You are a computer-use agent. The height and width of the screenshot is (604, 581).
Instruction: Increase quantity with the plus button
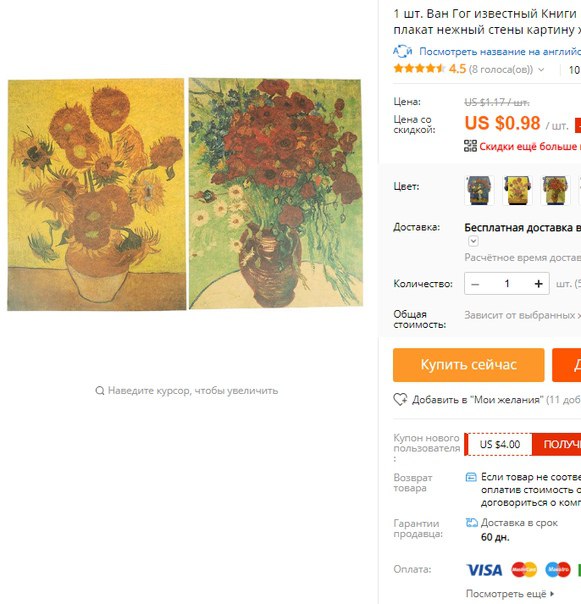coord(539,284)
